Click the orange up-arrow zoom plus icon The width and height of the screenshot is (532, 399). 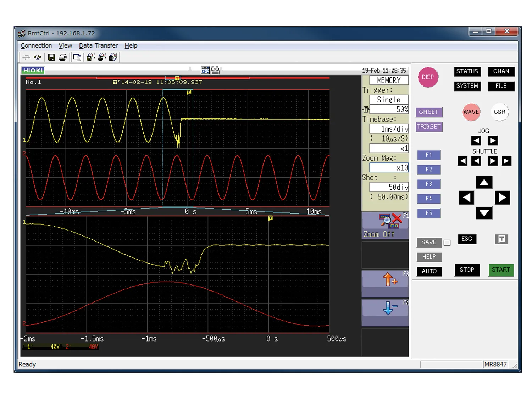pyautogui.click(x=390, y=280)
